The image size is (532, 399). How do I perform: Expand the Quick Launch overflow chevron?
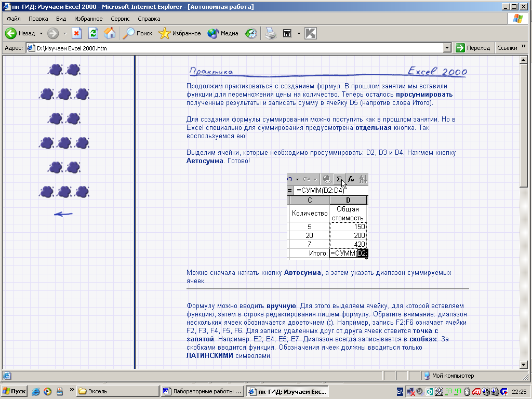pyautogui.click(x=72, y=390)
